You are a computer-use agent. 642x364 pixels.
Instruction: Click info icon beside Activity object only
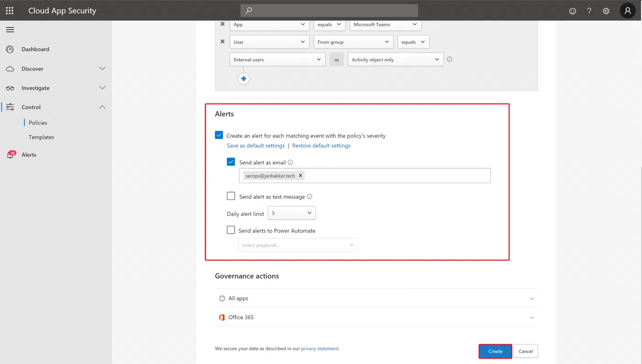tap(449, 59)
